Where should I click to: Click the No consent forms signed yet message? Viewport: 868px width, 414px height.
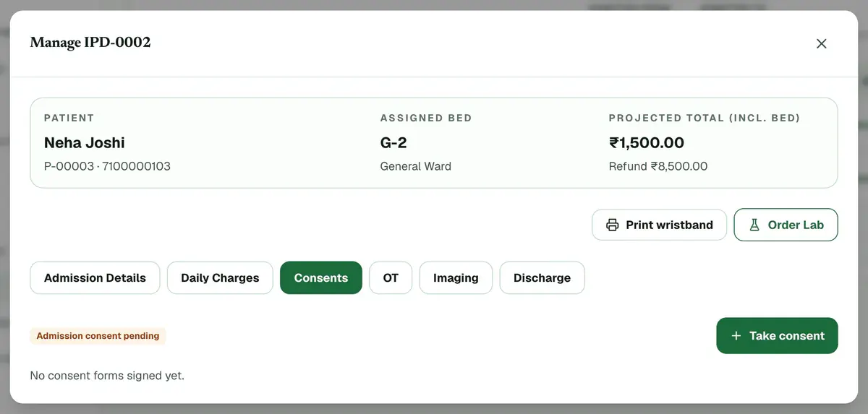click(107, 376)
